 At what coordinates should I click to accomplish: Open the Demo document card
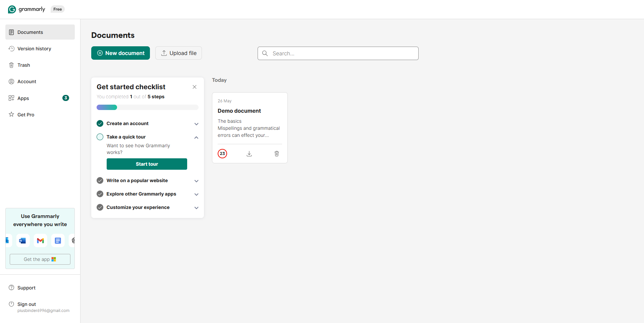click(250, 128)
